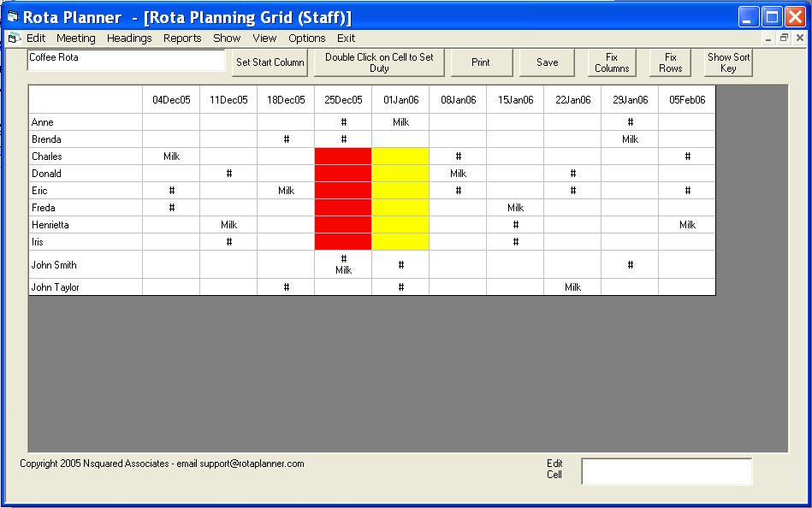Click the Exit menu item
The height and width of the screenshot is (508, 812).
(346, 38)
